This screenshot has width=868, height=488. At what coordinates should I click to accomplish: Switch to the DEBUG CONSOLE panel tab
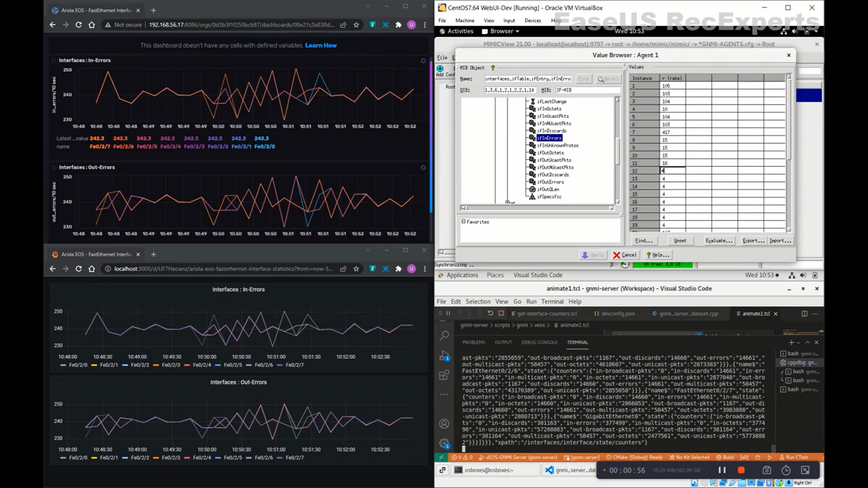pos(539,343)
